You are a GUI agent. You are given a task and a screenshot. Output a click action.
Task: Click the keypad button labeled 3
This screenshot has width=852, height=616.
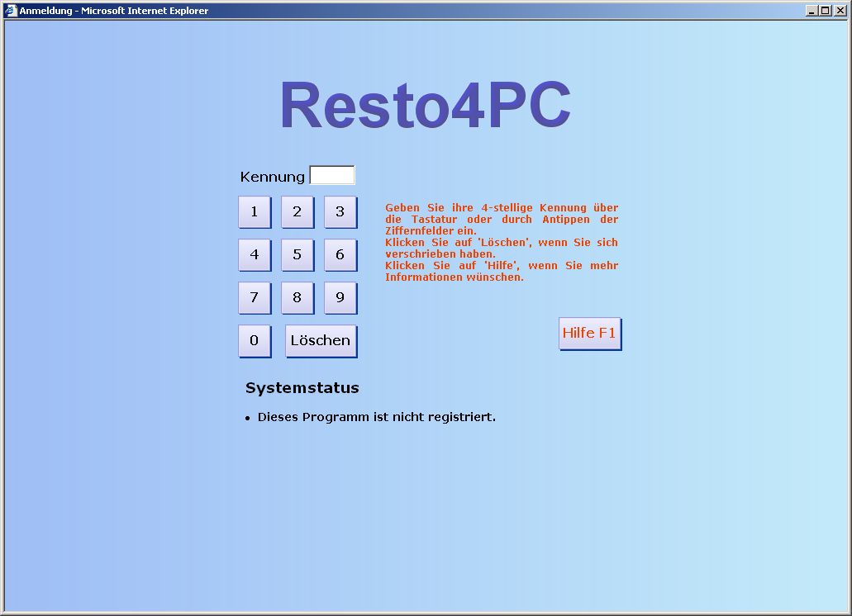click(340, 212)
